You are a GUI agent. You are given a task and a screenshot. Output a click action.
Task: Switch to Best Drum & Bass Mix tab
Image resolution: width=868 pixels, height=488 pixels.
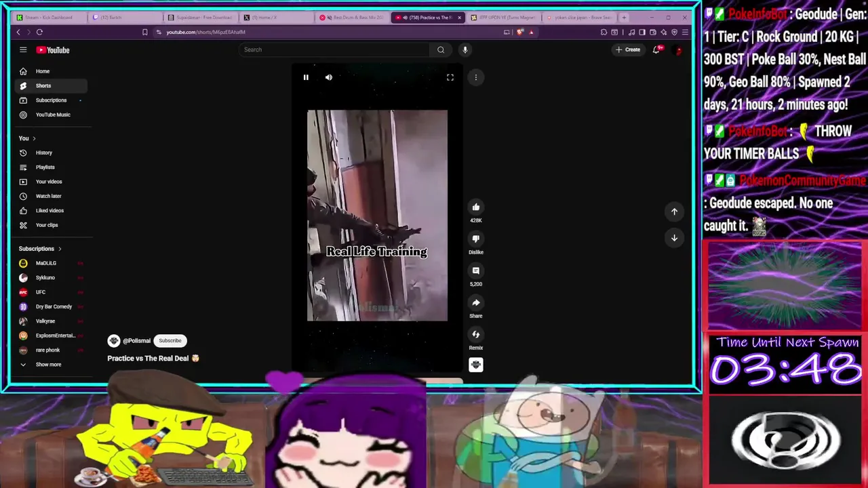[353, 17]
